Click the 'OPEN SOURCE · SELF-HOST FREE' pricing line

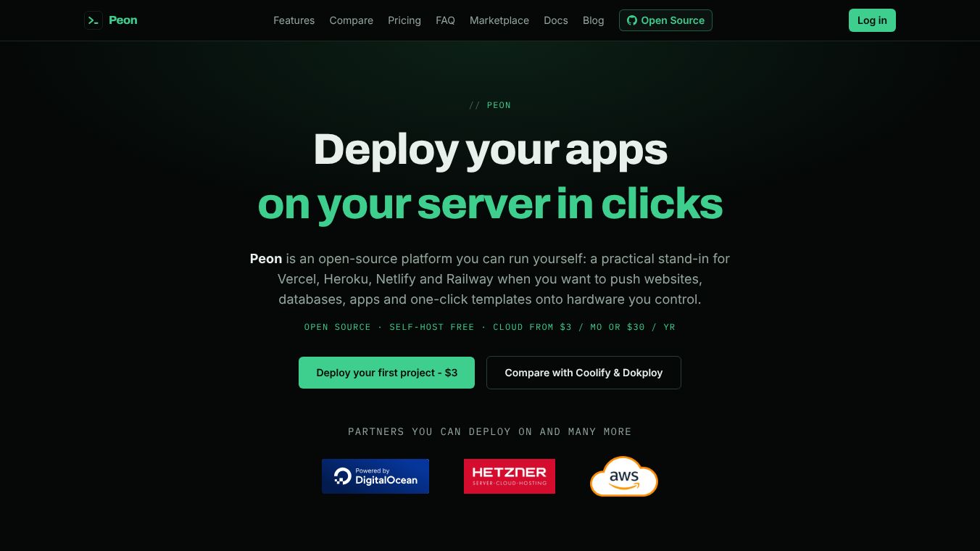[x=490, y=327]
